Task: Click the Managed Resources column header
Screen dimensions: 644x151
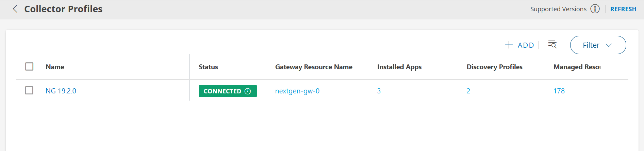Action: pos(577,67)
